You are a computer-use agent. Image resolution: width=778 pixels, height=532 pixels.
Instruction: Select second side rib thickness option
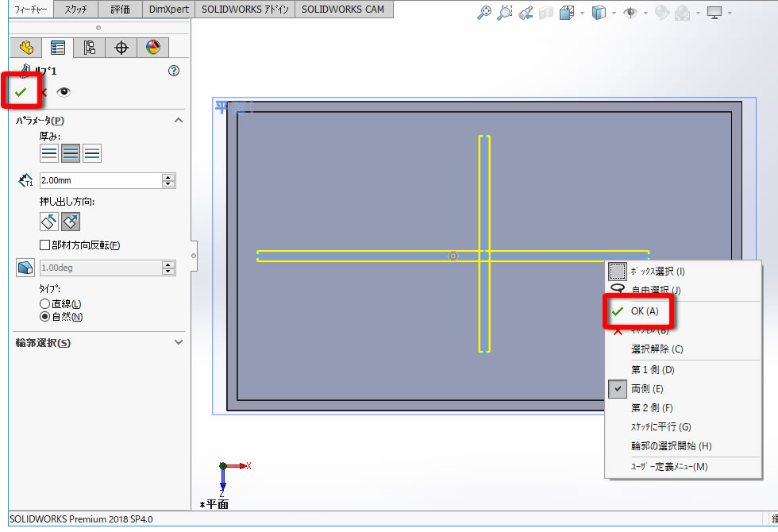92,153
